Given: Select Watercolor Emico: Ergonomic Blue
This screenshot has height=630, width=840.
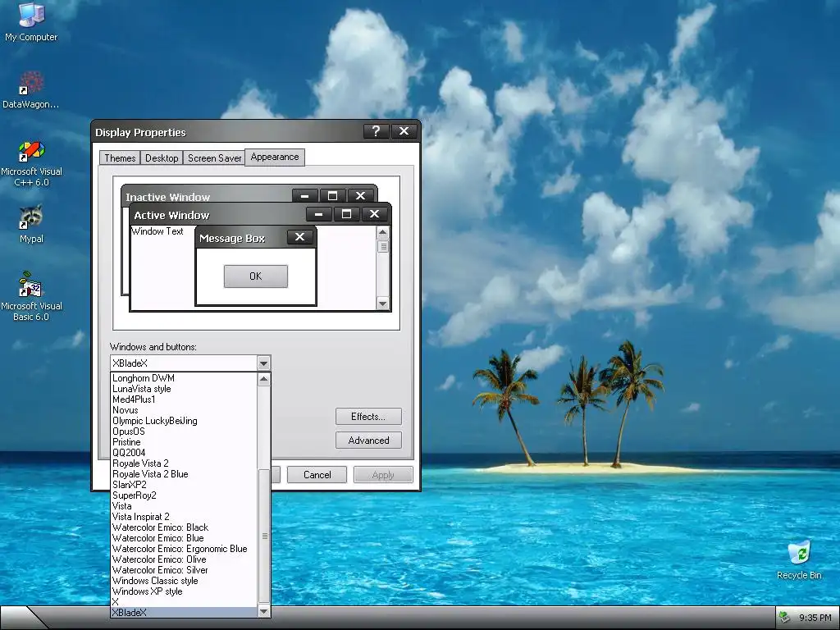Looking at the screenshot, I should [x=184, y=549].
